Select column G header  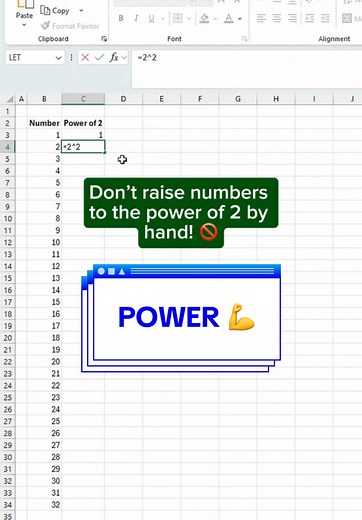[238, 99]
